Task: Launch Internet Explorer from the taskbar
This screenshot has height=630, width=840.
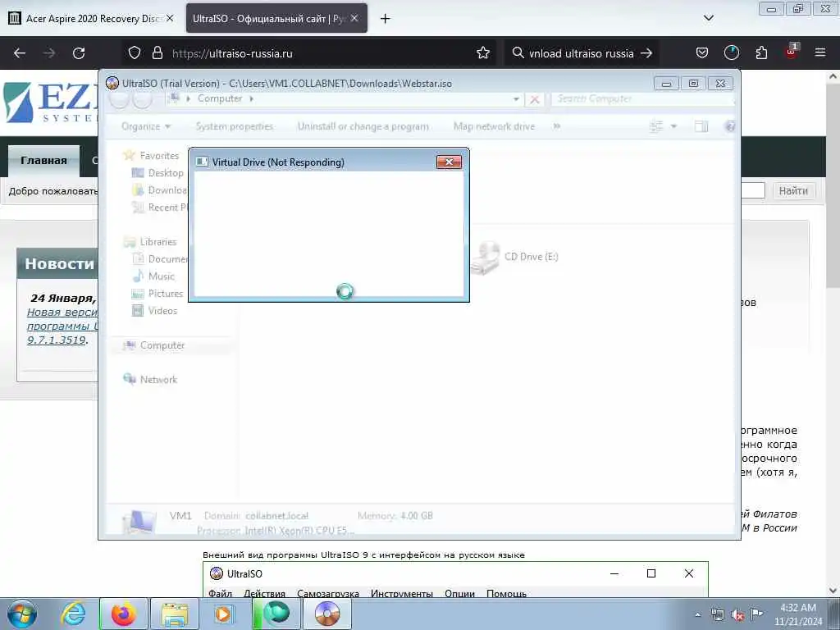Action: [73, 614]
